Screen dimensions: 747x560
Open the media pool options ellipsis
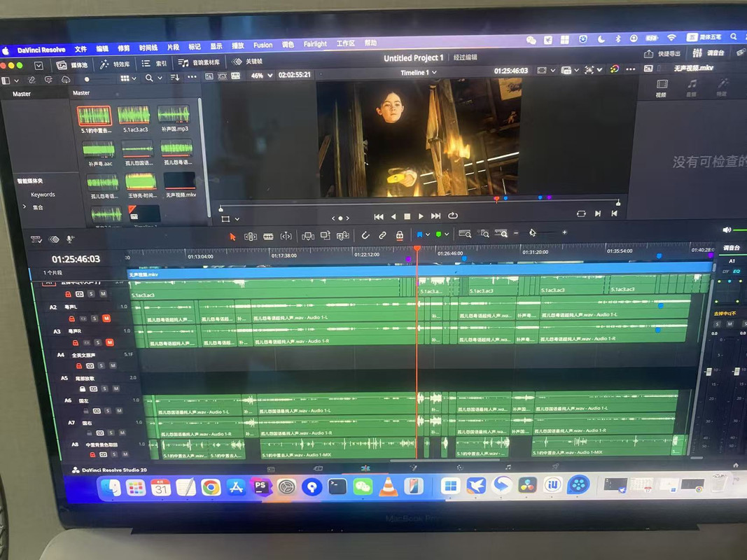(192, 77)
